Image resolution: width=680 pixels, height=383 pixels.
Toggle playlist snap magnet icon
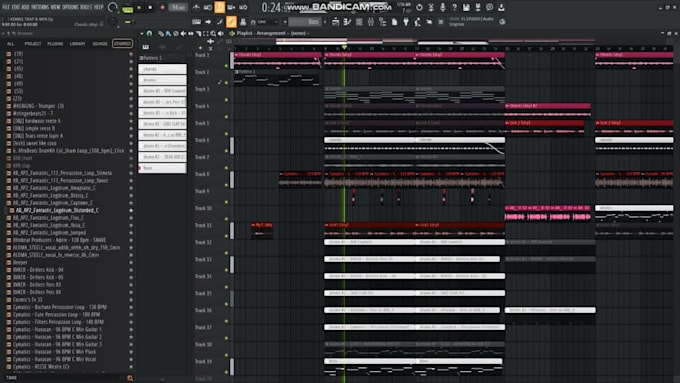(150, 33)
